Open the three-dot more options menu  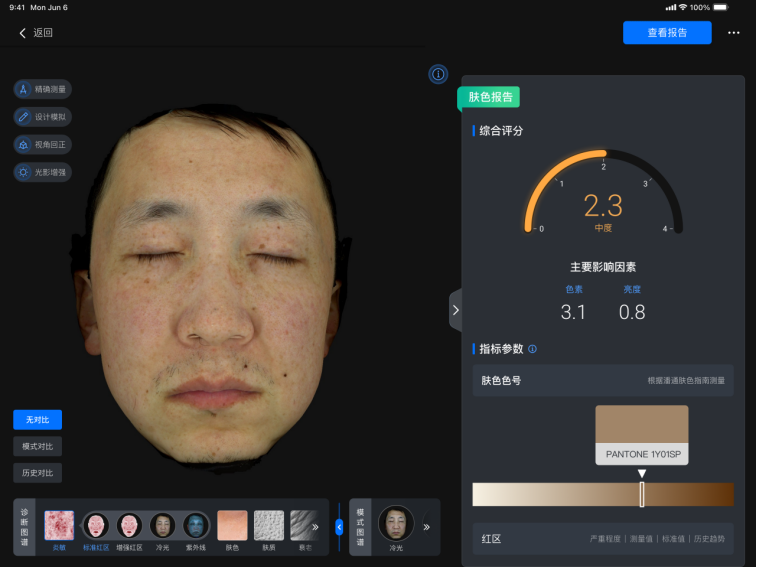(x=733, y=33)
